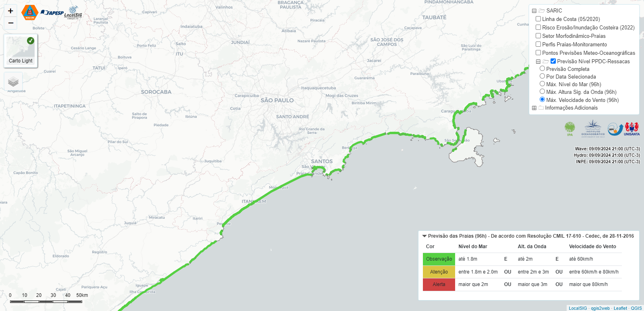
Task: Click the red Alerta legend swatch
Action: (x=439, y=284)
